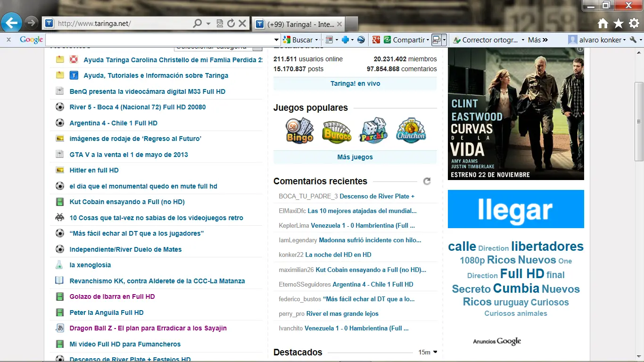Open the Corrector ortográfico dropdown arrow

pos(523,40)
